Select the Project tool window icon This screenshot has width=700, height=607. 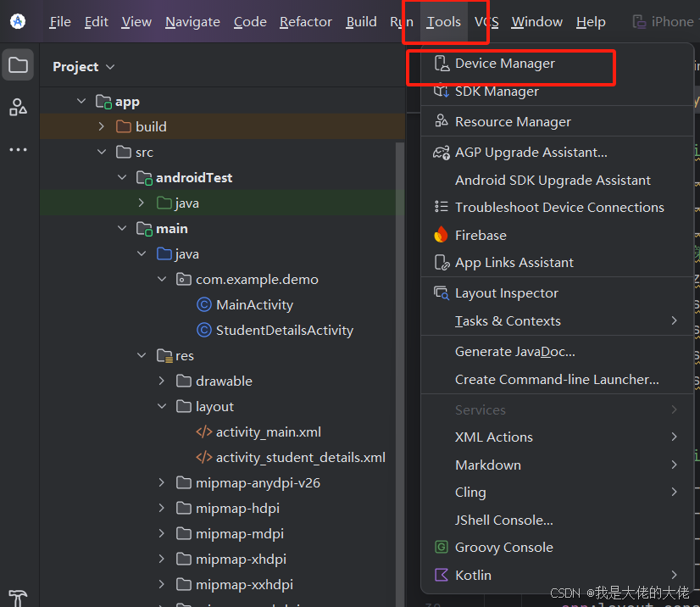pyautogui.click(x=18, y=64)
